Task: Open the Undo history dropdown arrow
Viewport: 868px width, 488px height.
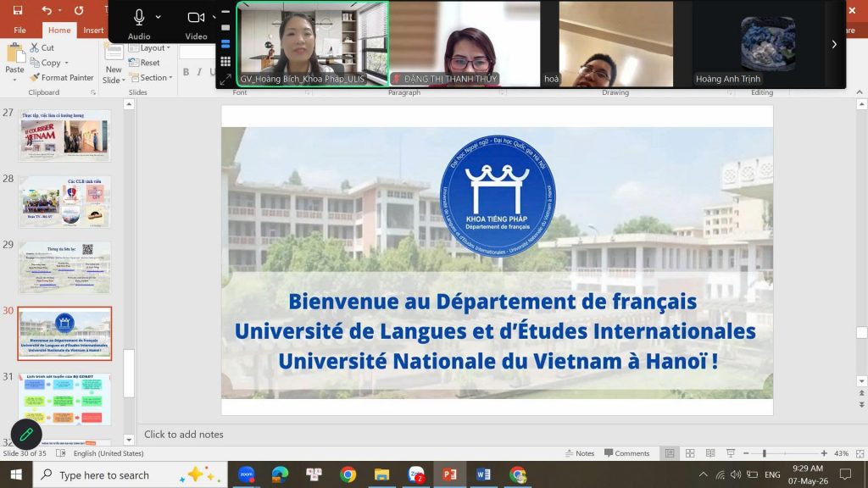Action: coord(60,10)
